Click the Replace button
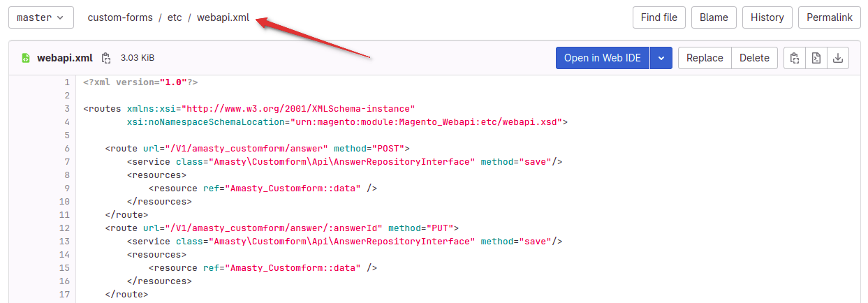This screenshot has width=868, height=303. pos(705,58)
